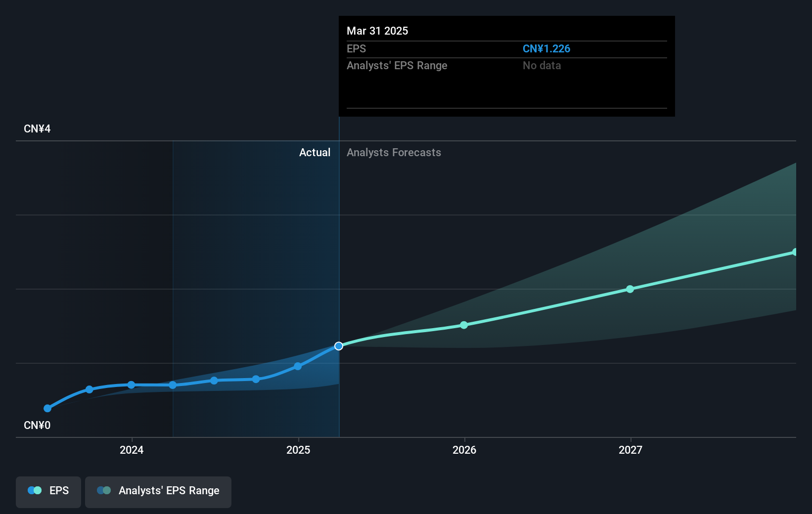Toggle the EPS legend button
Screen dimensions: 812x514
click(x=48, y=492)
